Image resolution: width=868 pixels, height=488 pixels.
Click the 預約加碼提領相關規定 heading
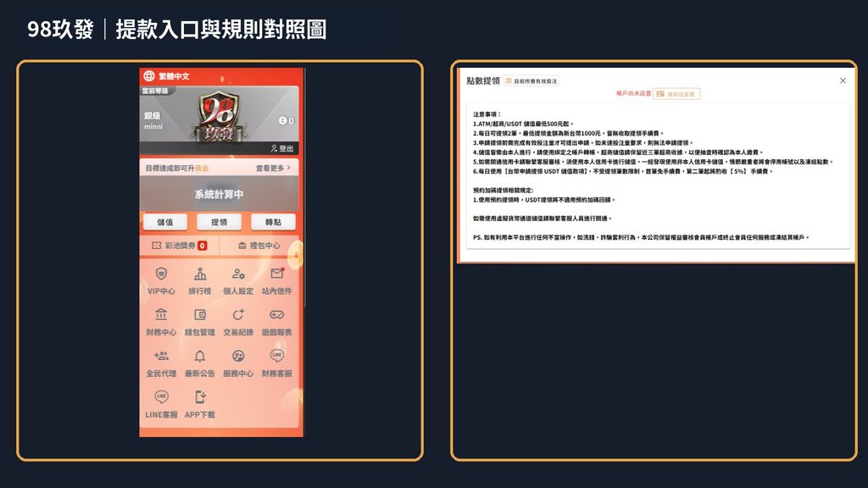[x=503, y=191]
